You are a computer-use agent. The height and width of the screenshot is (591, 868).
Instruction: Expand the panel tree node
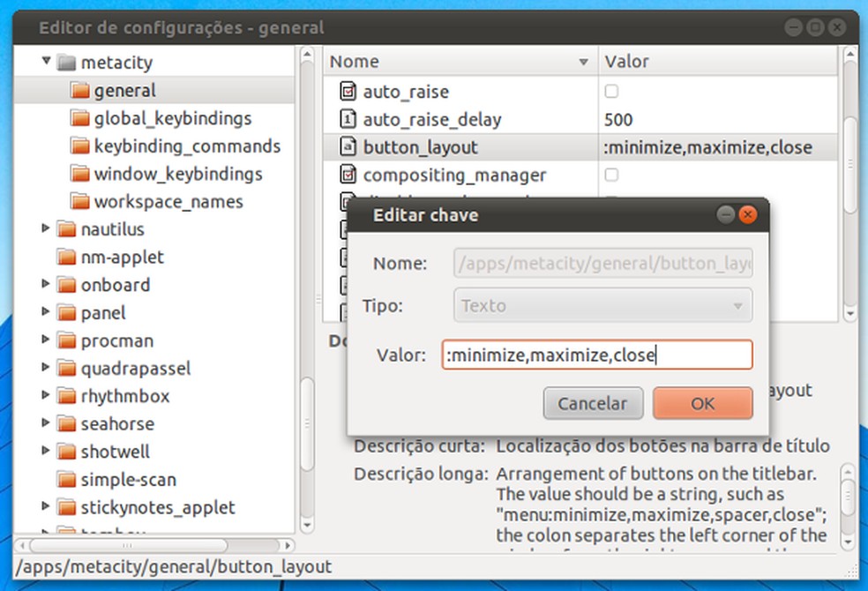pos(46,311)
